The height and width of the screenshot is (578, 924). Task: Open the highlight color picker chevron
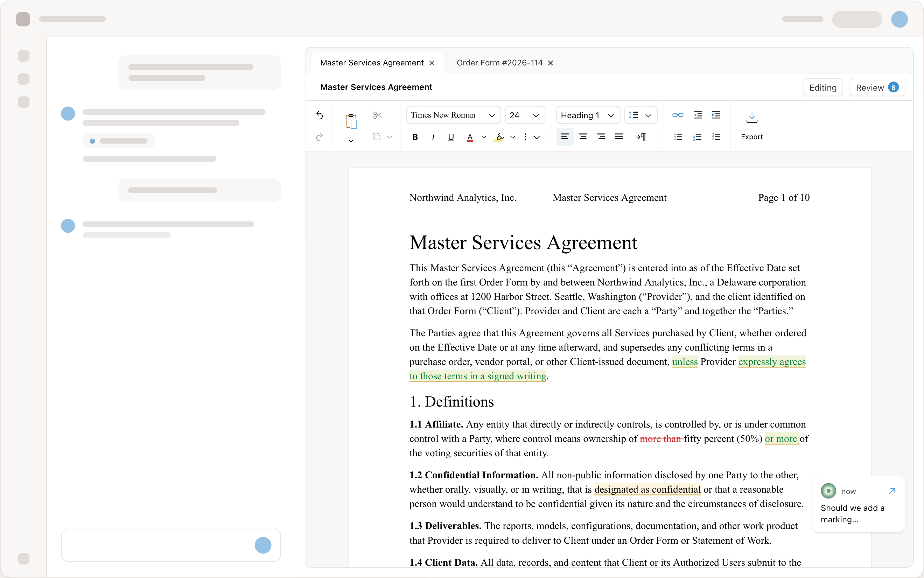click(513, 137)
